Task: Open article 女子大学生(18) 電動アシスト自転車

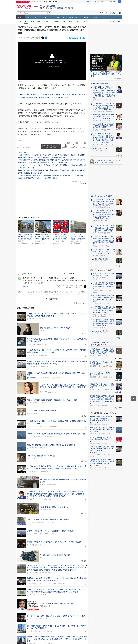Action: [49, 519]
